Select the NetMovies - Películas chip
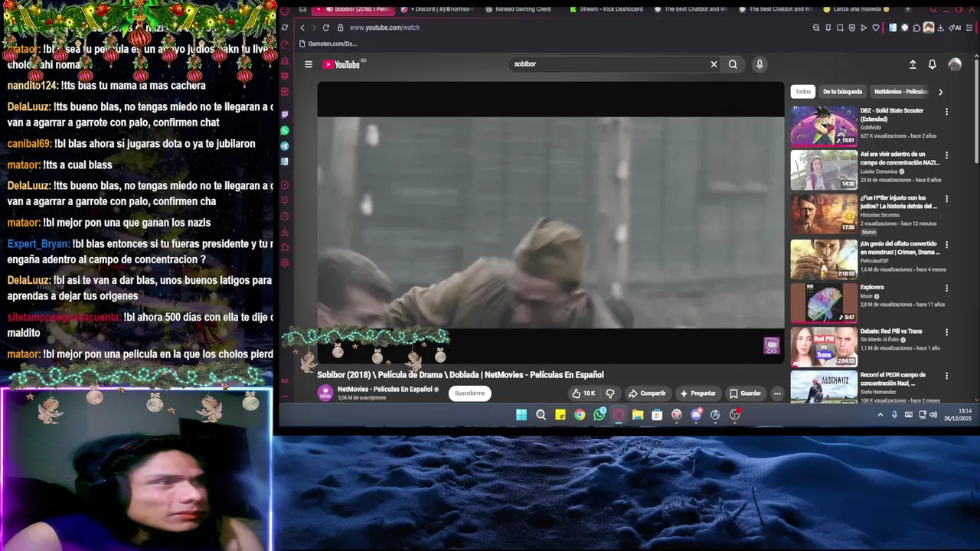 coord(901,92)
